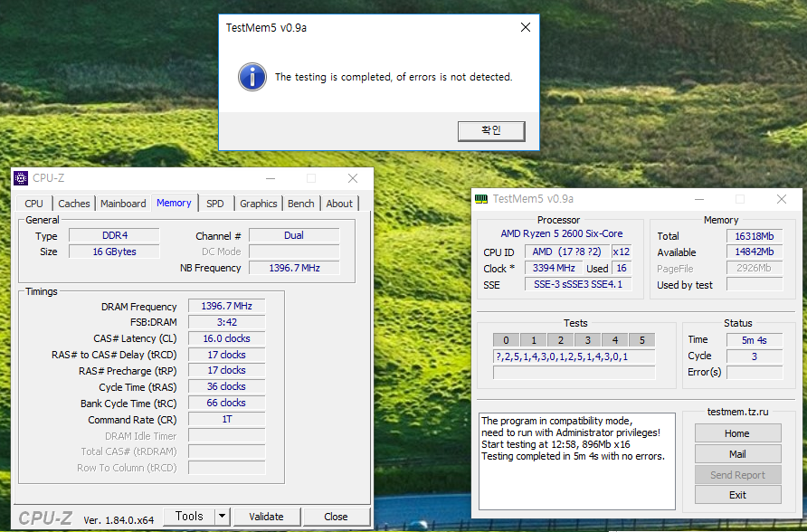Click the test sequence field ?,2,5,1,4,3,0
This screenshot has width=807, height=532.
pyautogui.click(x=574, y=356)
